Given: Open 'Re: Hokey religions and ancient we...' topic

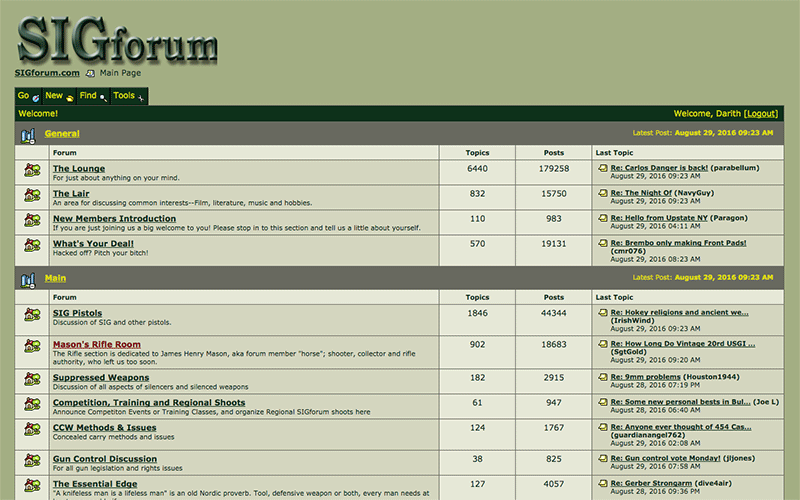Looking at the screenshot, I should (x=680, y=312).
